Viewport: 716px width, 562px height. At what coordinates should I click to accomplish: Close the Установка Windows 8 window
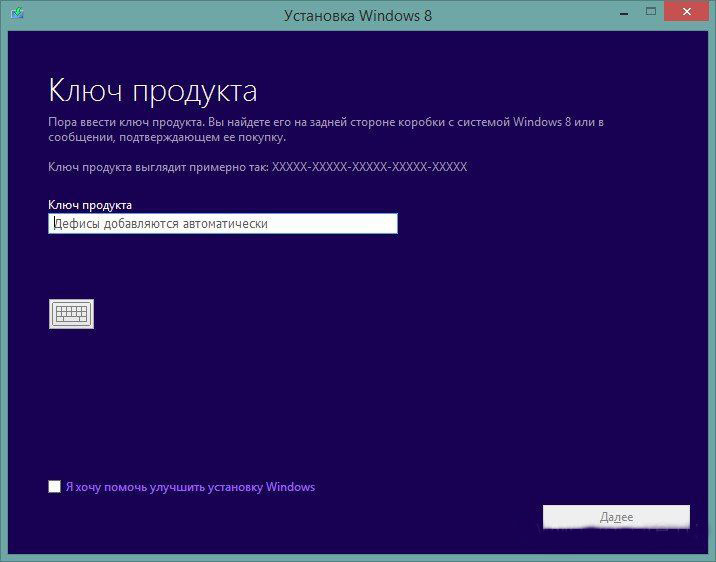point(690,12)
